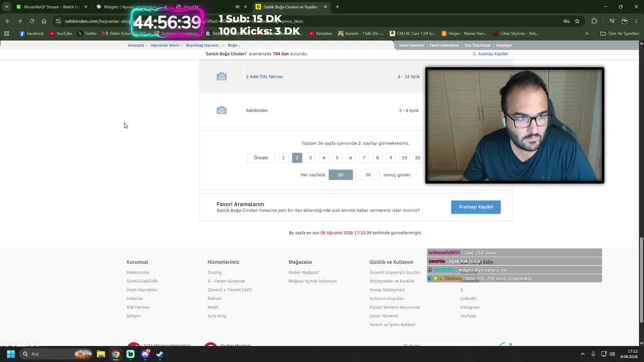Image resolution: width=644 pixels, height=362 pixels.
Task: Open the 2 Adet İTAL Yavrusu listing
Action: tap(265, 76)
